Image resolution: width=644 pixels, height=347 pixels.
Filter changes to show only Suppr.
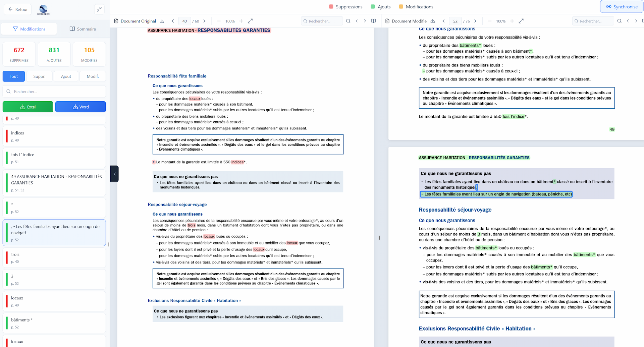coord(39,76)
